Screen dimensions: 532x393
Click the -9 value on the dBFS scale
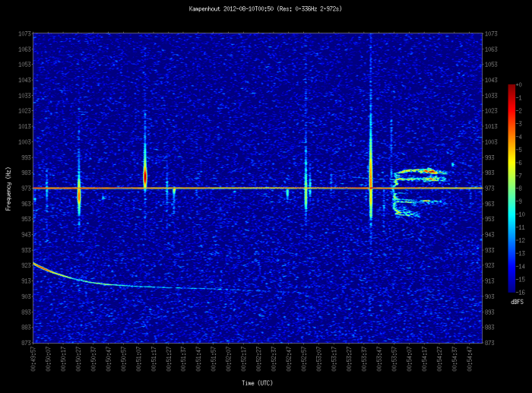pos(519,201)
